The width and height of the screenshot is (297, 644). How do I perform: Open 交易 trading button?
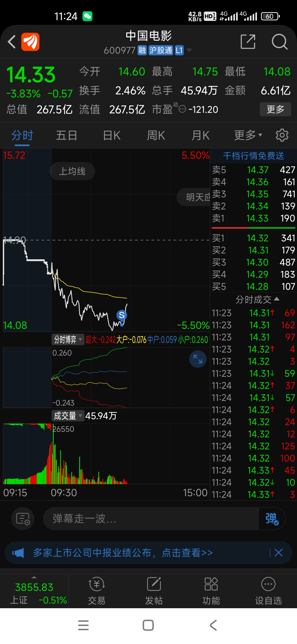point(97,591)
